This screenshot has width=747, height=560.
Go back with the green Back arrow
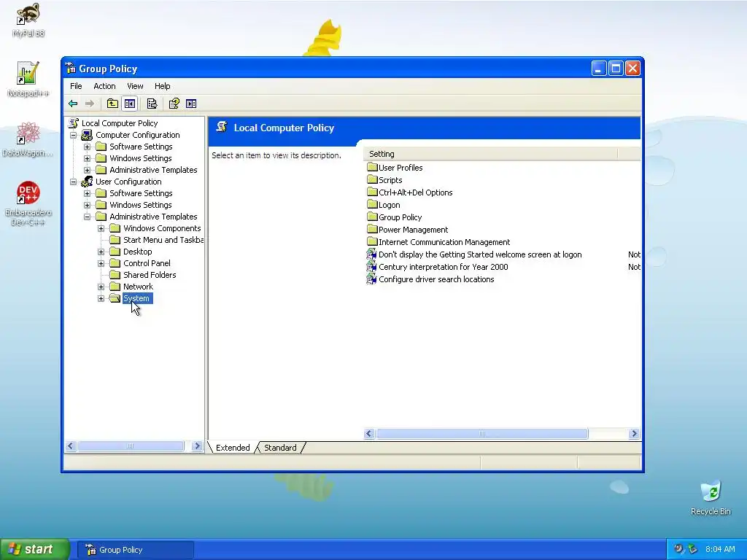73,104
